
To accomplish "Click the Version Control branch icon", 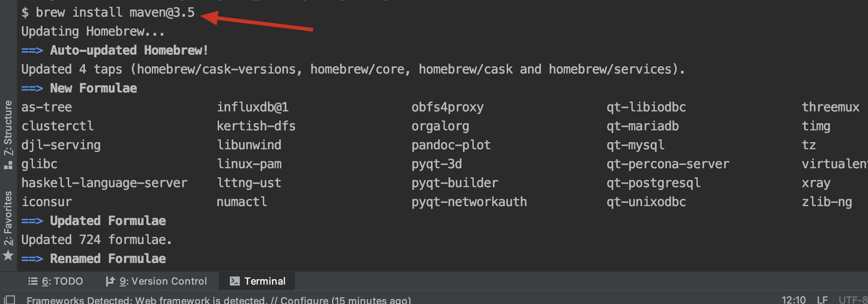I will pyautogui.click(x=110, y=281).
